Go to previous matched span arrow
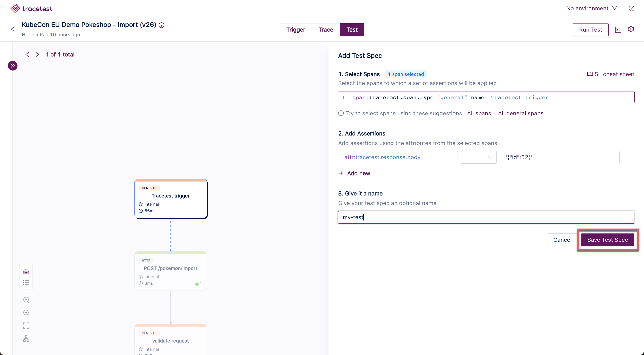 (27, 54)
